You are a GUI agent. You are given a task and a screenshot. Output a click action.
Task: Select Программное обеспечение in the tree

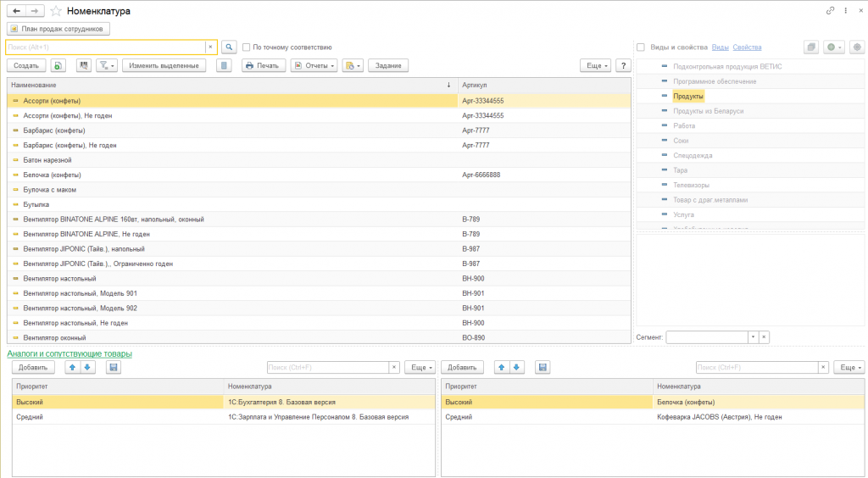click(715, 81)
